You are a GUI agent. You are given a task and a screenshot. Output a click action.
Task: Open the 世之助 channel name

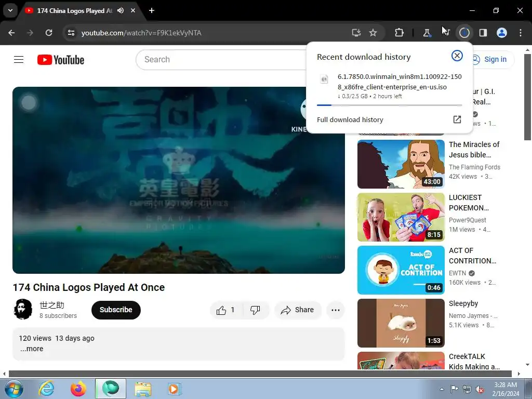[x=51, y=305]
